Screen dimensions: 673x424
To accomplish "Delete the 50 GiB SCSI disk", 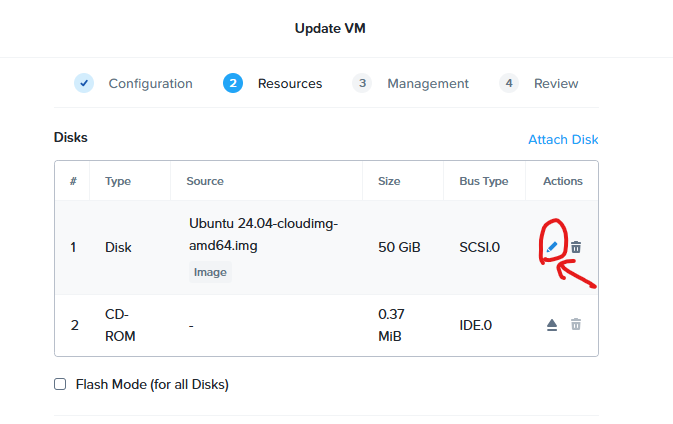I will click(576, 247).
